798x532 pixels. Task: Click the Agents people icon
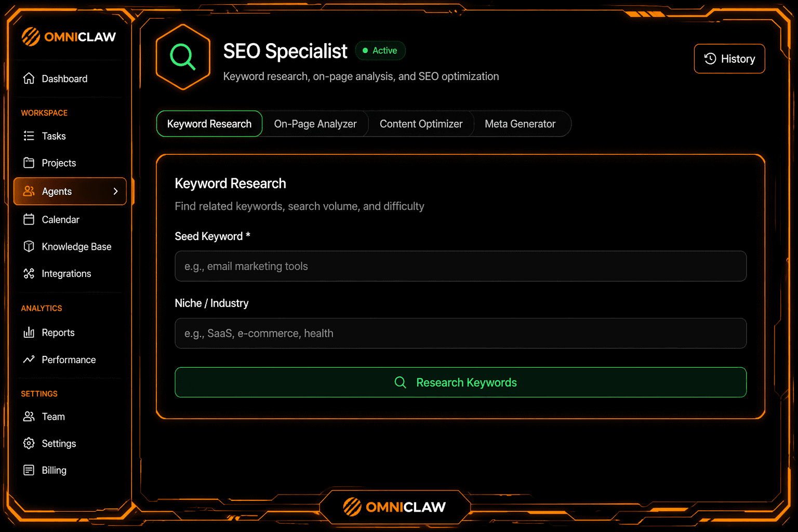[29, 191]
